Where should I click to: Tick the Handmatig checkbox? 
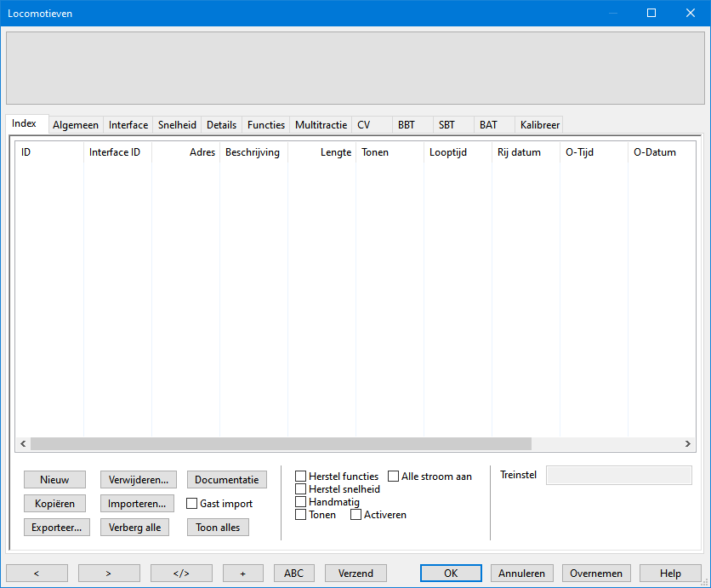click(301, 502)
